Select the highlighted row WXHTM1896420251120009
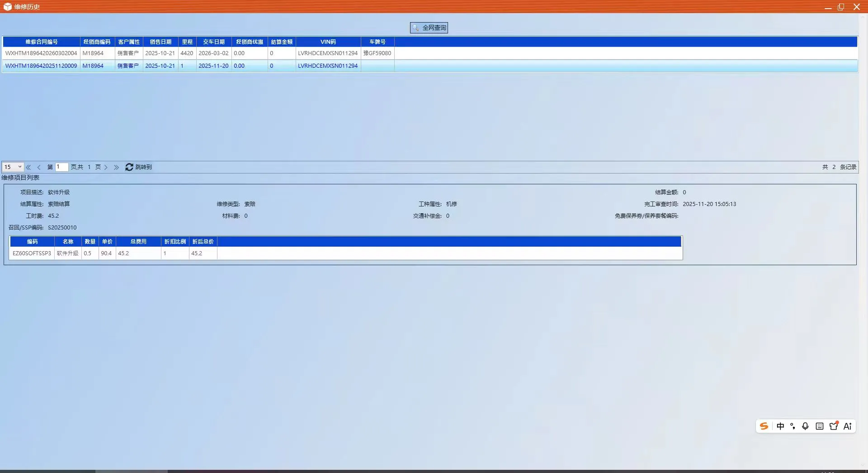The image size is (868, 473). [x=41, y=66]
